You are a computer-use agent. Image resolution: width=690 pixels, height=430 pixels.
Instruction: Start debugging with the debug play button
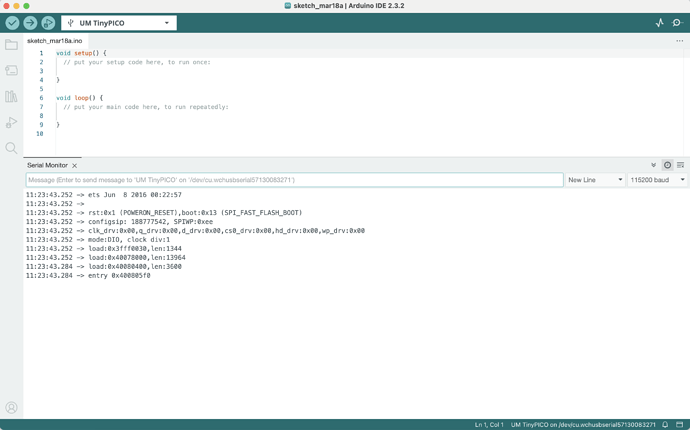(x=48, y=23)
